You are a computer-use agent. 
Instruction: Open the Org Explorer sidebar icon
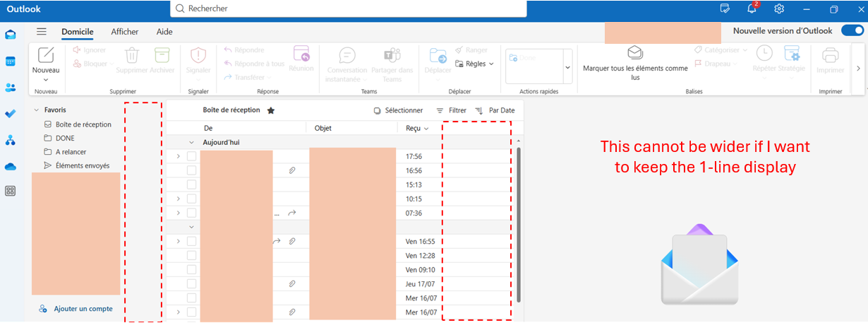click(x=11, y=140)
